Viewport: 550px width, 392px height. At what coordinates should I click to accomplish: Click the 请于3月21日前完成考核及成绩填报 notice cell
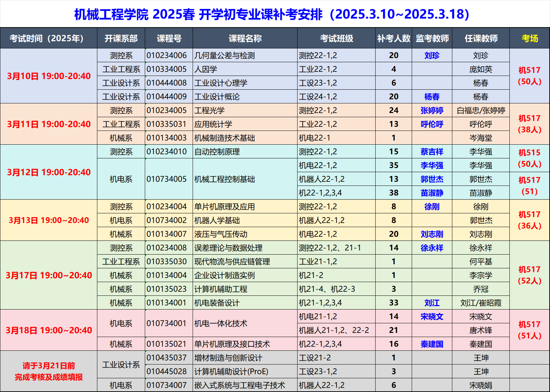pos(49,371)
